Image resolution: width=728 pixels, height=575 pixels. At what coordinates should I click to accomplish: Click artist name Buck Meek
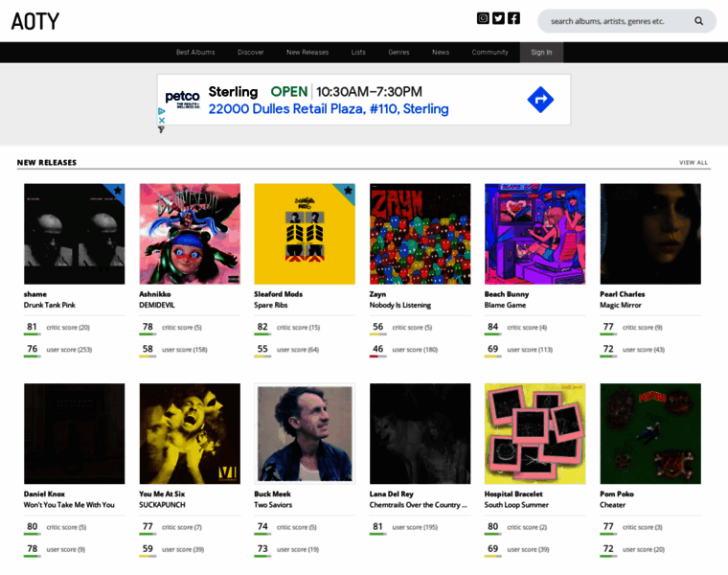pos(273,494)
